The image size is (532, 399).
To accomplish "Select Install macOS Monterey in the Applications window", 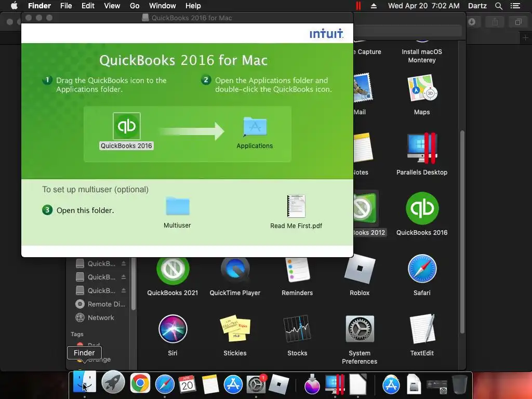I will click(422, 56).
